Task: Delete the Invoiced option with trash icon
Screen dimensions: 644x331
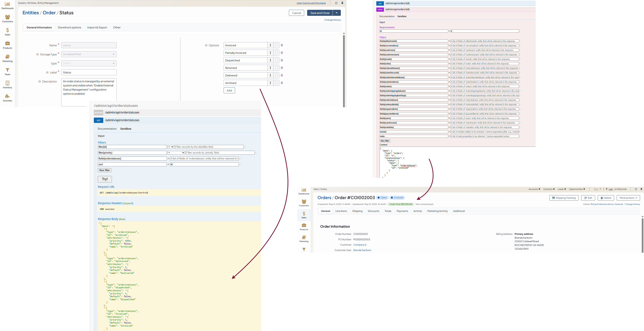Action: (x=282, y=45)
